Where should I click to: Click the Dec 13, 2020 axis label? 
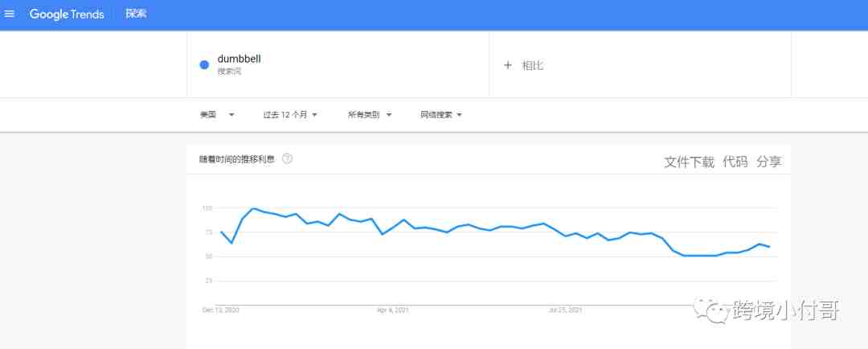220,310
